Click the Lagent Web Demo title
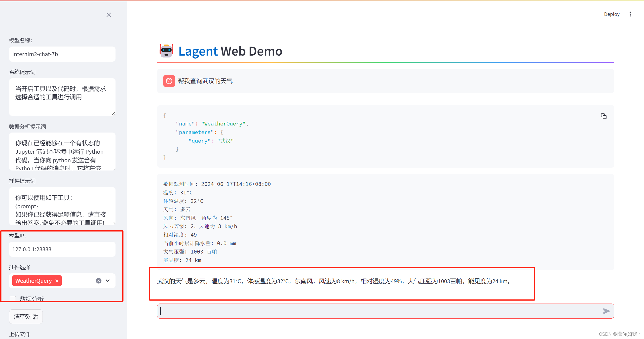The width and height of the screenshot is (644, 339). coord(230,51)
